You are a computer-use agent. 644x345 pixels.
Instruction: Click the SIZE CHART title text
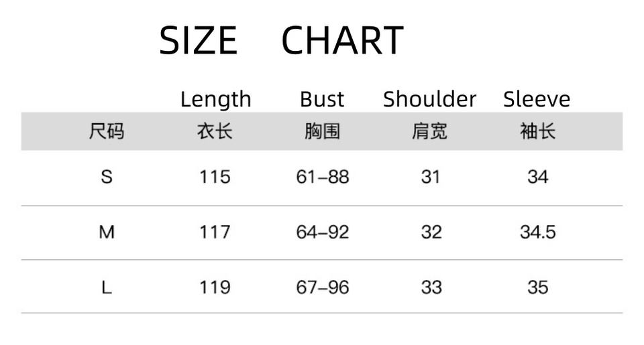pos(281,40)
